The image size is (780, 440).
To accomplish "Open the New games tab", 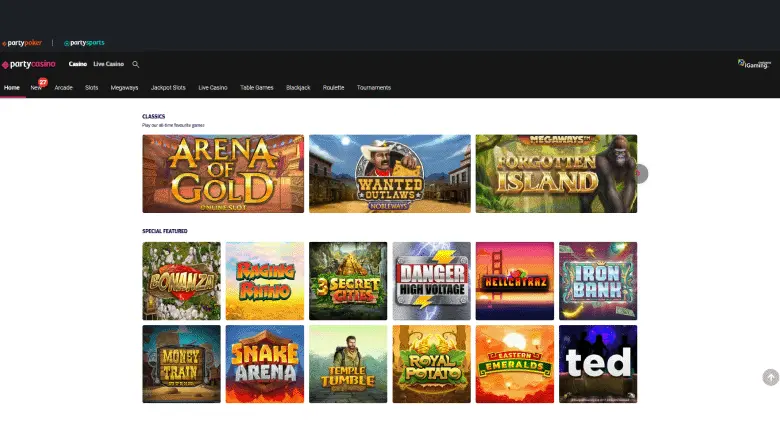I will click(36, 88).
